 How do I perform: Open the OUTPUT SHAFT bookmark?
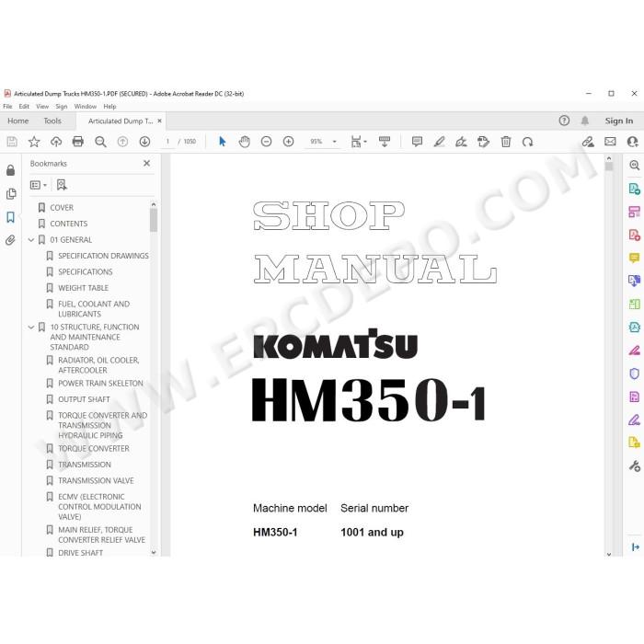[x=85, y=399]
